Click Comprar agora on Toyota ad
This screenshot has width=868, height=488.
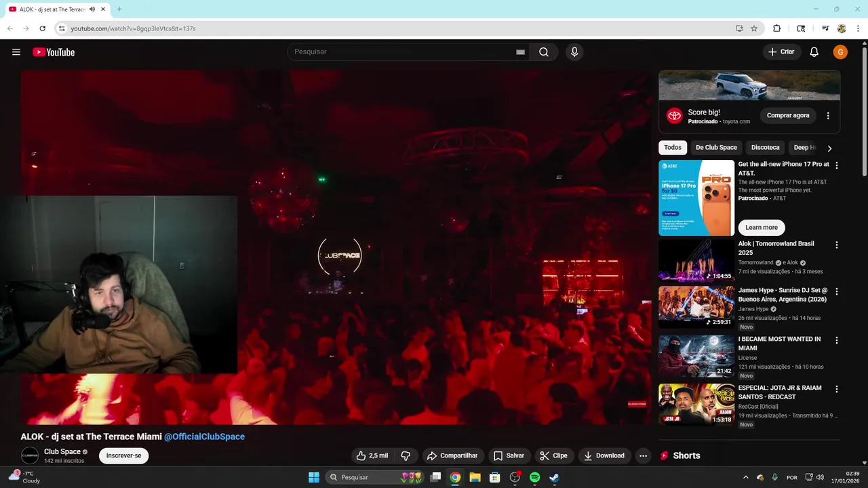point(788,116)
